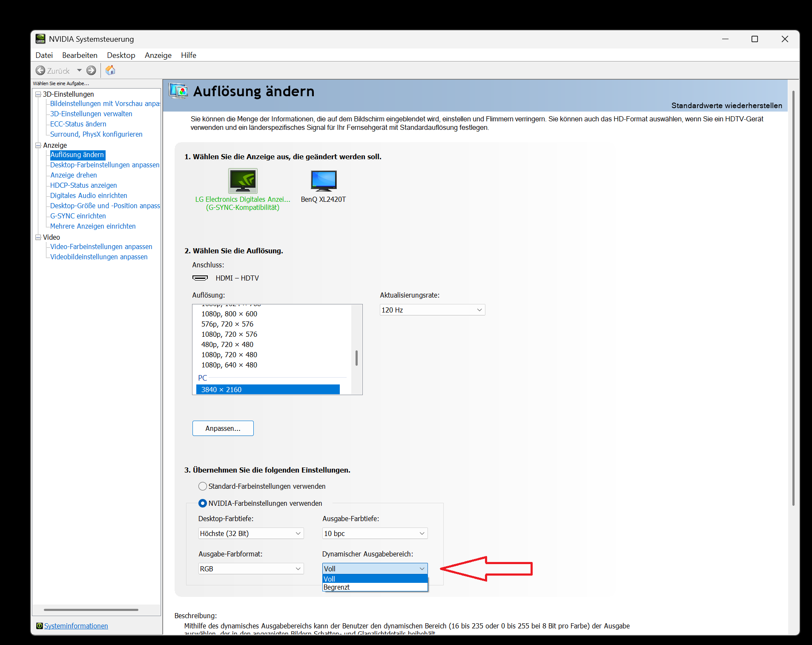Select Auflösung ändern in the tree
Viewport: 812px width, 645px height.
(x=77, y=155)
